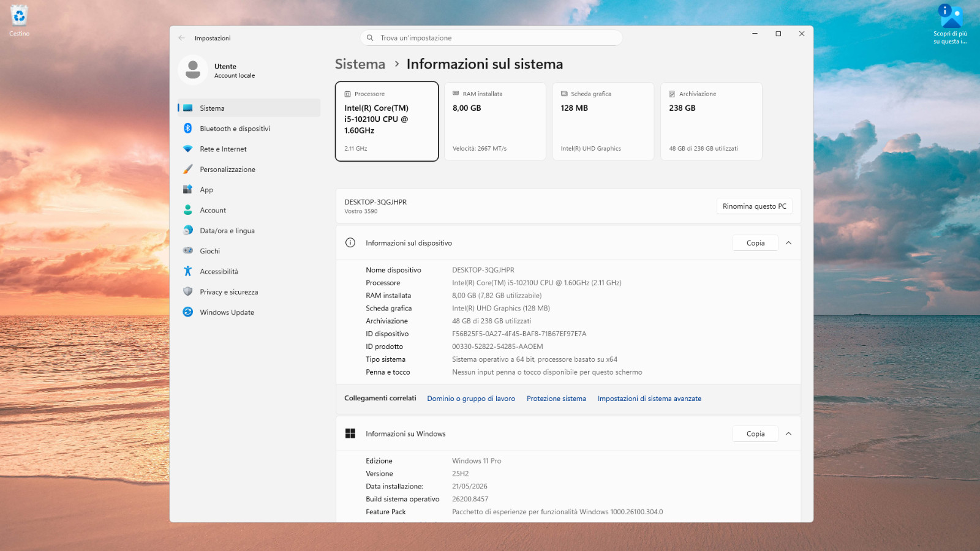Click the installation date 21/05/2026

coord(470,487)
